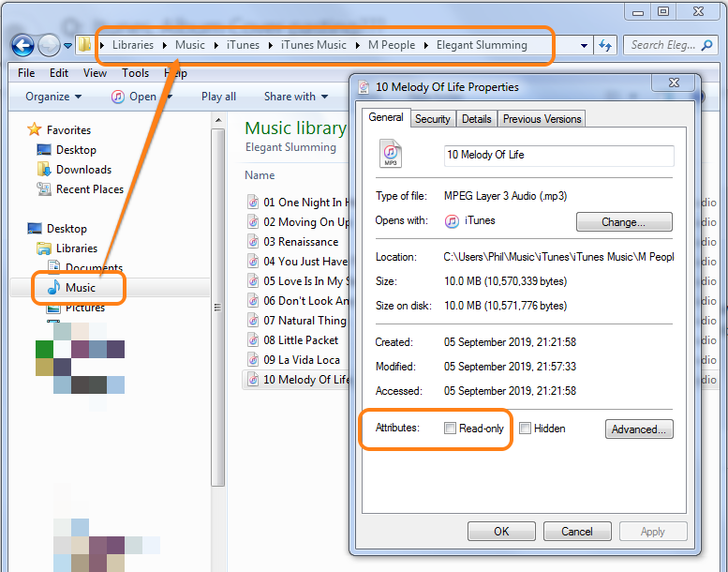The width and height of the screenshot is (728, 572).
Task: Select the 02 Moving On Up file icon
Action: [253, 221]
